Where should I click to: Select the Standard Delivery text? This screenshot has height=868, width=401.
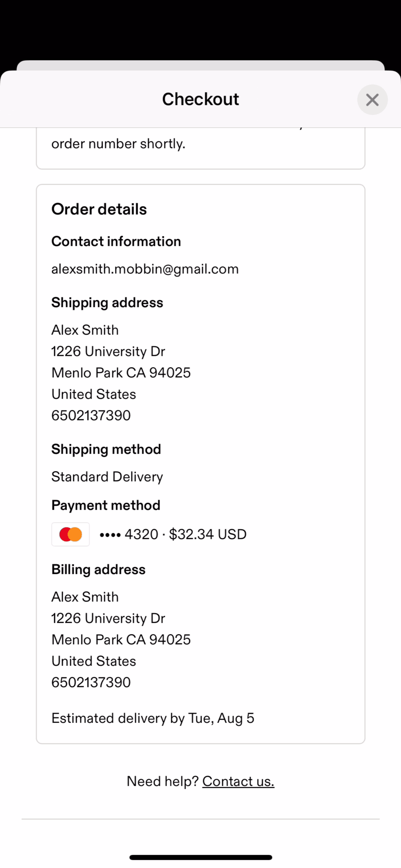coord(107,477)
